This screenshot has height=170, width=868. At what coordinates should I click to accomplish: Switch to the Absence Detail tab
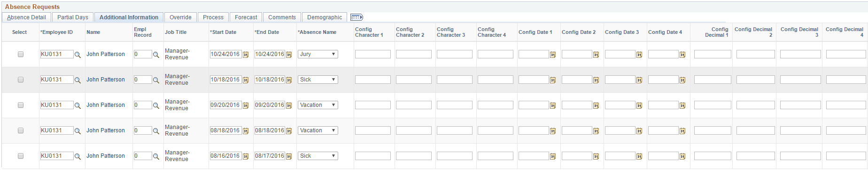tap(26, 17)
